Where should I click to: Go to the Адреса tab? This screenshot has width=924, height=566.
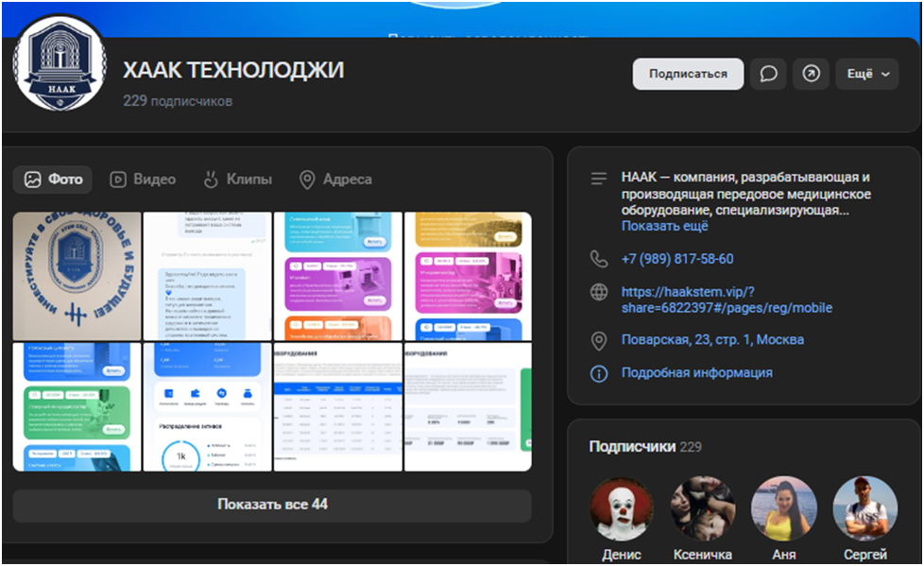point(335,180)
